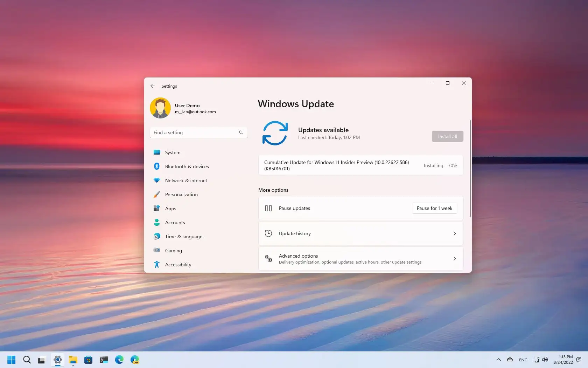The height and width of the screenshot is (368, 588).
Task: Launch Microsoft Edge from taskbar
Action: (x=119, y=360)
